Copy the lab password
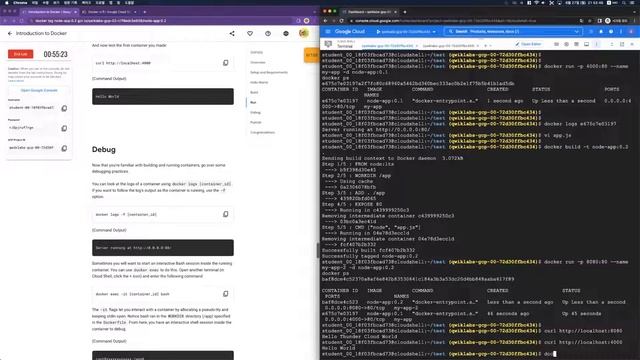 [64, 128]
